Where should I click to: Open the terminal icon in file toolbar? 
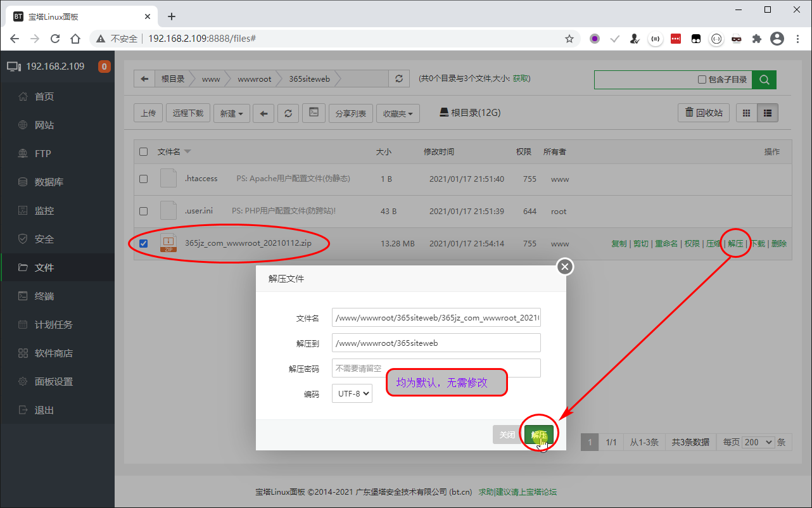click(x=314, y=113)
